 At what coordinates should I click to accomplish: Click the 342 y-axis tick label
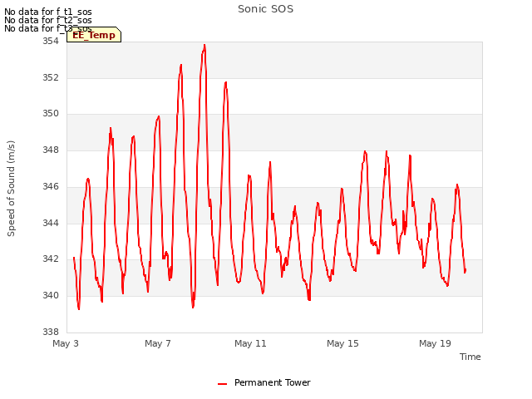pos(51,259)
